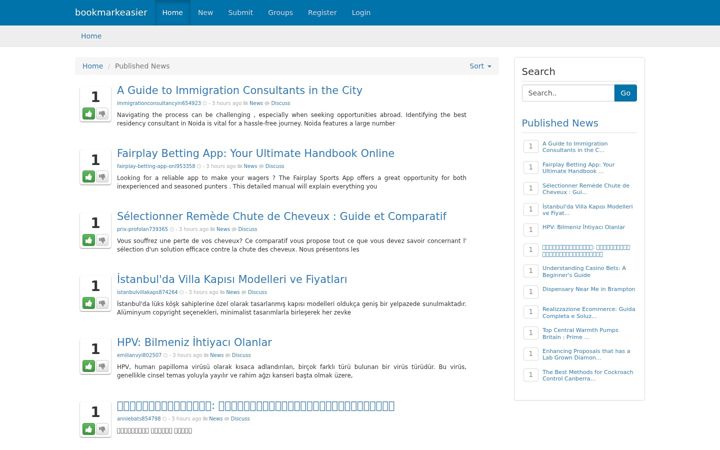This screenshot has height=450, width=720.
Task: Open sidebar link 'Fairplay Betting App: Your Ultimate Handbook'
Action: click(x=578, y=168)
